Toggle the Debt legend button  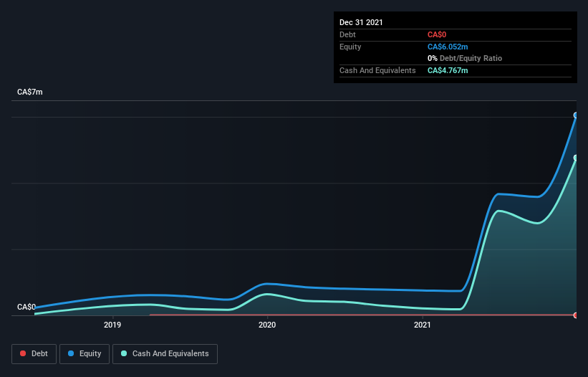[x=34, y=354]
